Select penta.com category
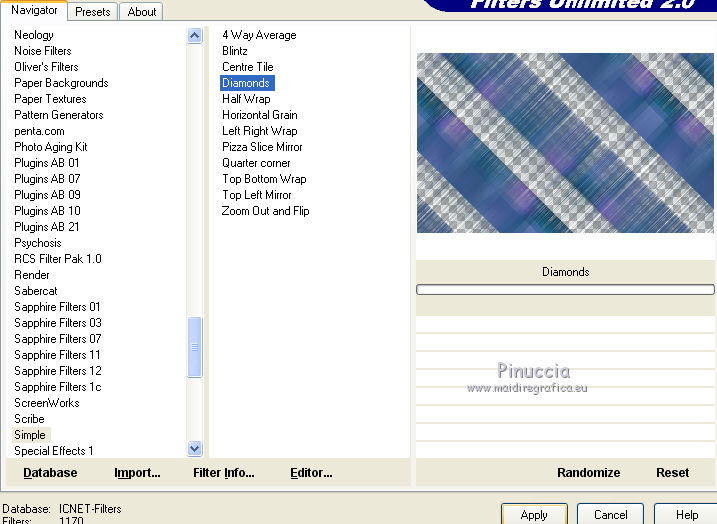 coord(39,131)
